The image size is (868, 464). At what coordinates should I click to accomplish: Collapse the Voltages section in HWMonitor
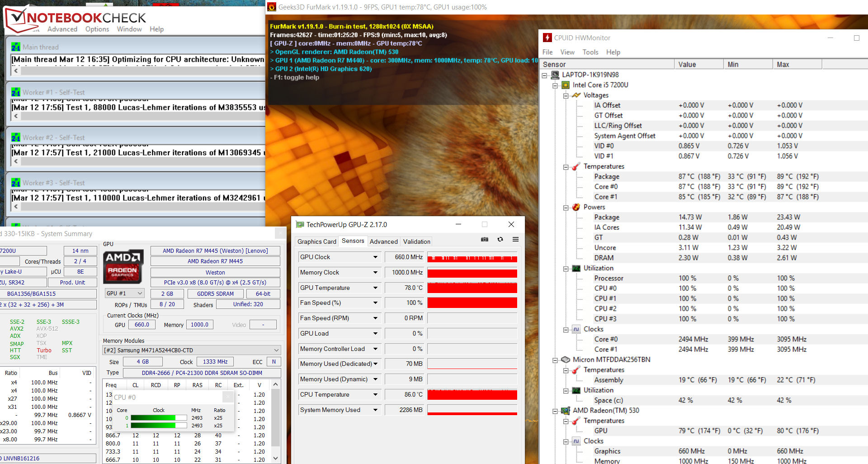[x=566, y=95]
